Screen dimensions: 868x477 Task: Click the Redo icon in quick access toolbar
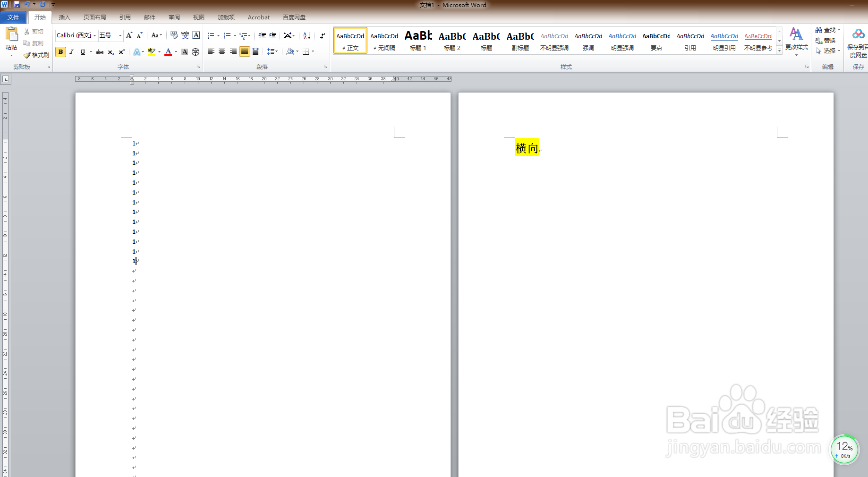[43, 4]
